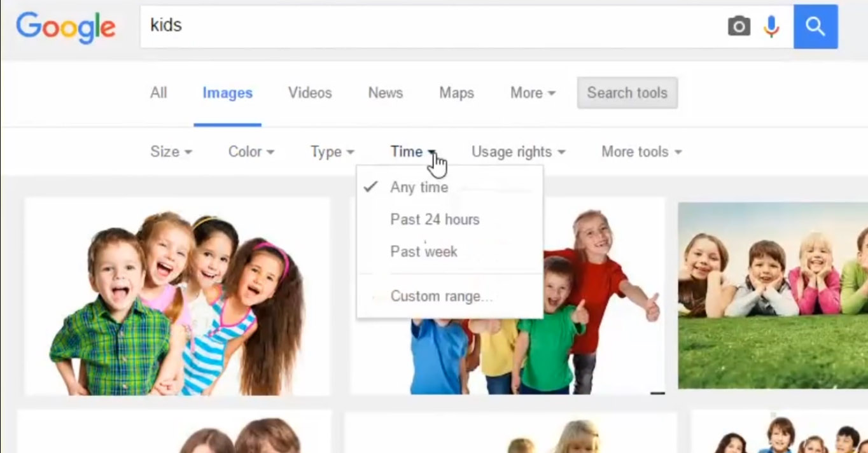Open the More search categories dropdown
The image size is (868, 453).
533,93
